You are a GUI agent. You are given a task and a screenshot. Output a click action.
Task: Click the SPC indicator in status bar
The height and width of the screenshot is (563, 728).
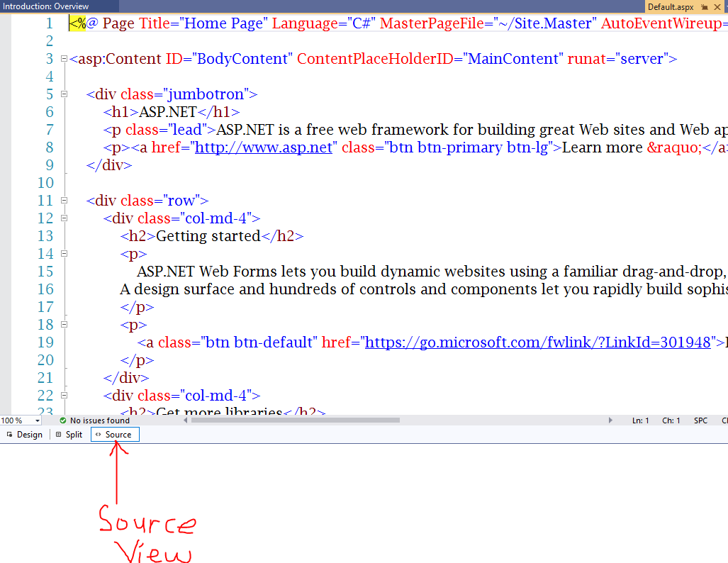tap(700, 420)
